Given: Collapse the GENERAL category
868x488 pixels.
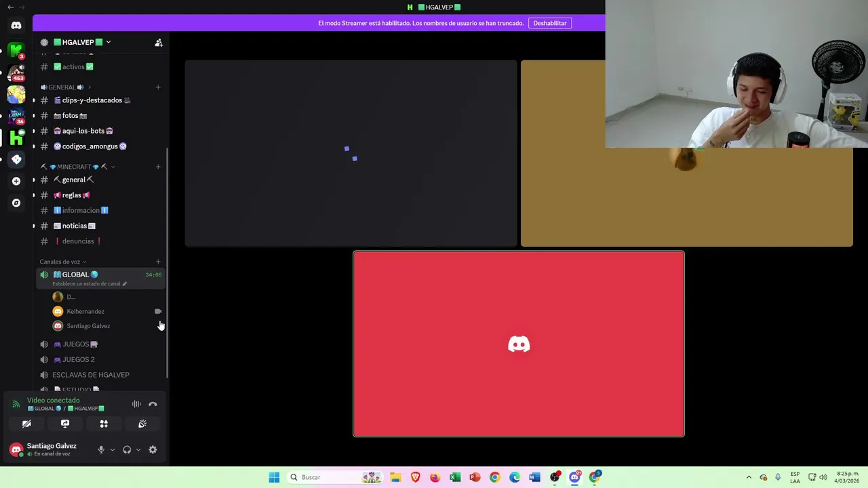Looking at the screenshot, I should pyautogui.click(x=66, y=87).
